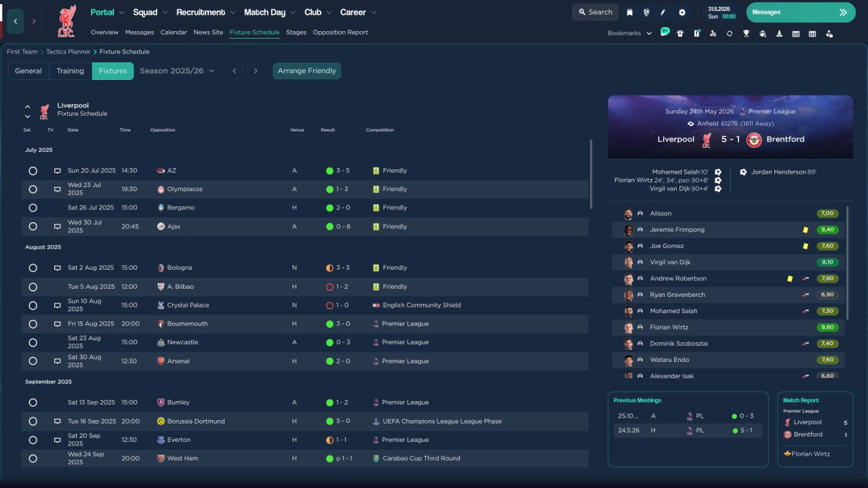Click the paw print icon in bookmarks bar
Viewport: 868px width, 488px height.
click(x=763, y=33)
